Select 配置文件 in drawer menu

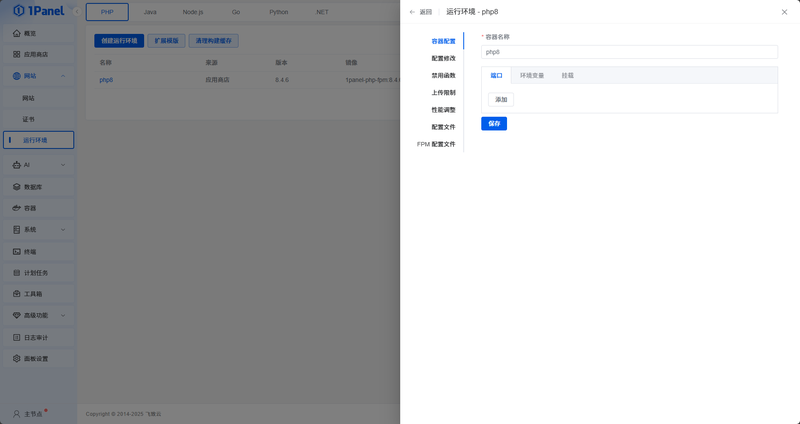tap(443, 127)
